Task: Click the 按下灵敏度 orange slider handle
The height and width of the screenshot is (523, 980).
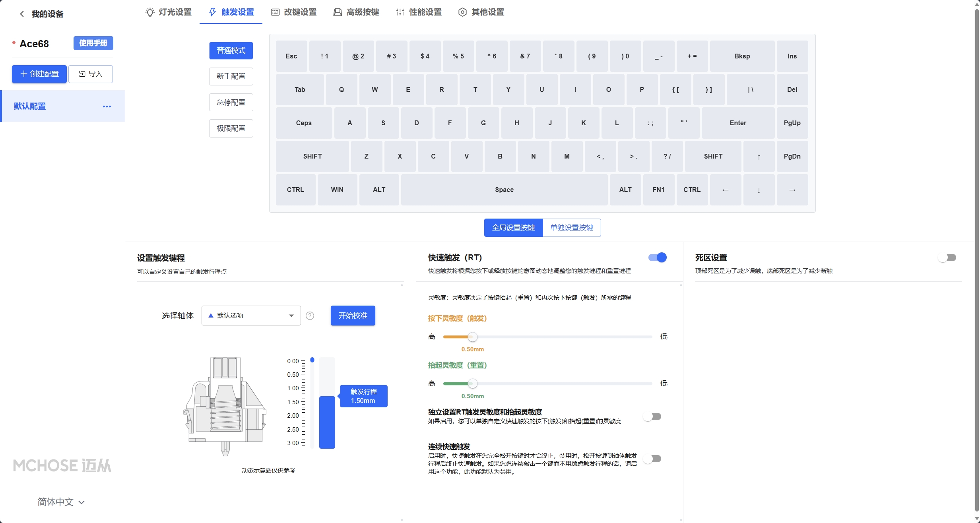Action: point(472,337)
